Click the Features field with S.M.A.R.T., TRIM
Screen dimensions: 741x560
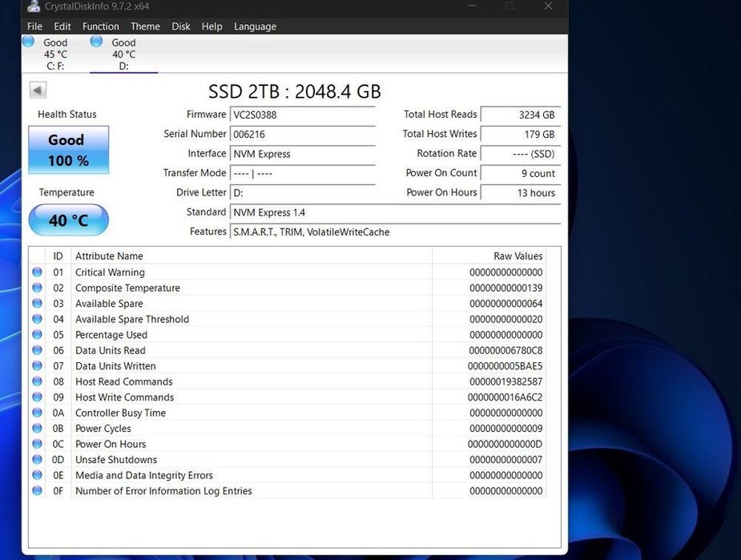tap(395, 232)
